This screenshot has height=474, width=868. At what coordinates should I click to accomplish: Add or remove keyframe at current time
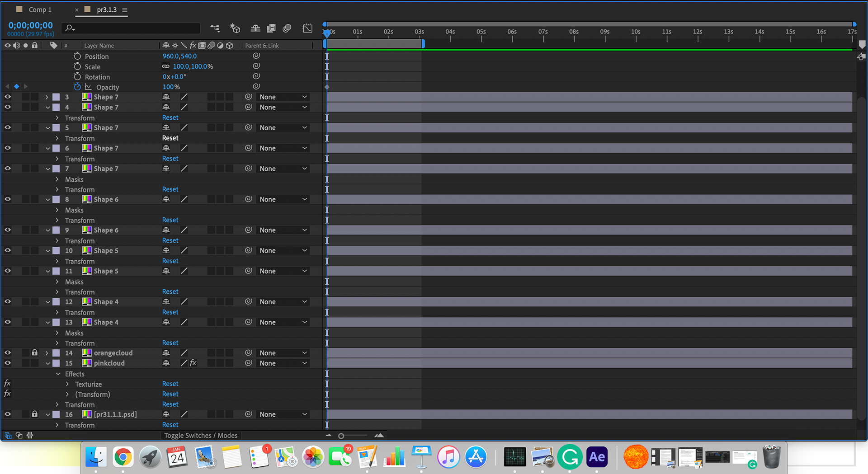pos(17,86)
